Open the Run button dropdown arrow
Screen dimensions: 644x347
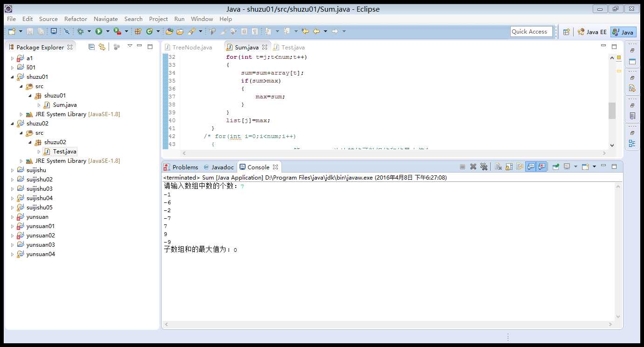[108, 31]
